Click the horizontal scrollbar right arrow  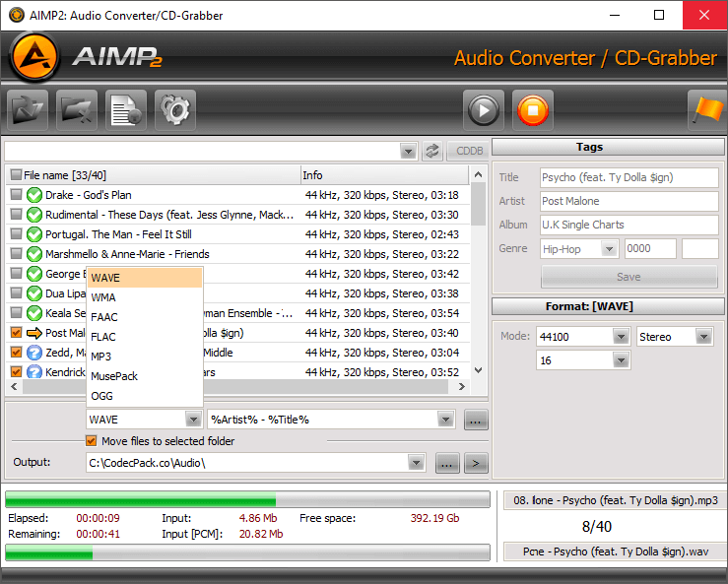pos(461,387)
